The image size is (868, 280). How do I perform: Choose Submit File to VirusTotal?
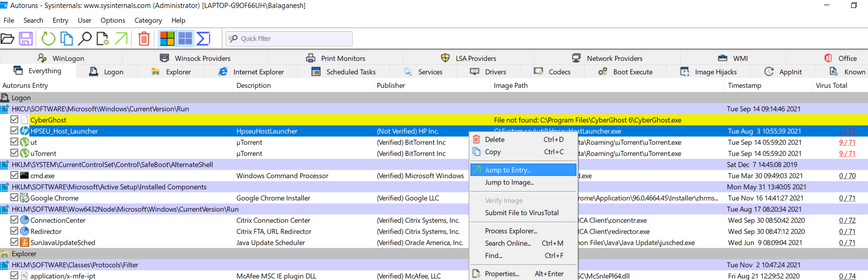[x=523, y=212]
